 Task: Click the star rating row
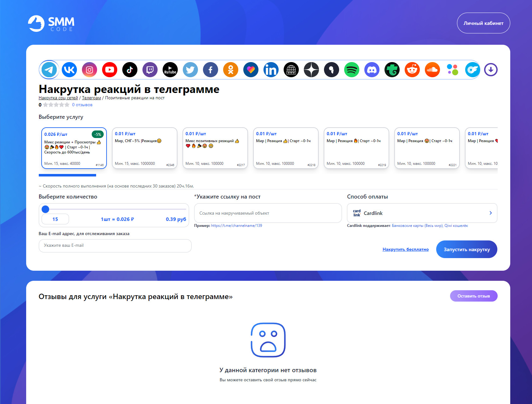[x=56, y=105]
